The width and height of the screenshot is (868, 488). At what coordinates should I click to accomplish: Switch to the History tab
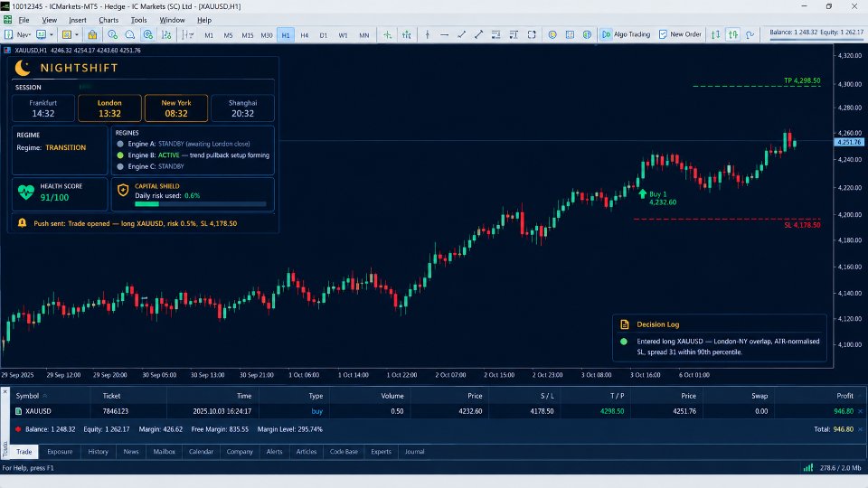[98, 452]
